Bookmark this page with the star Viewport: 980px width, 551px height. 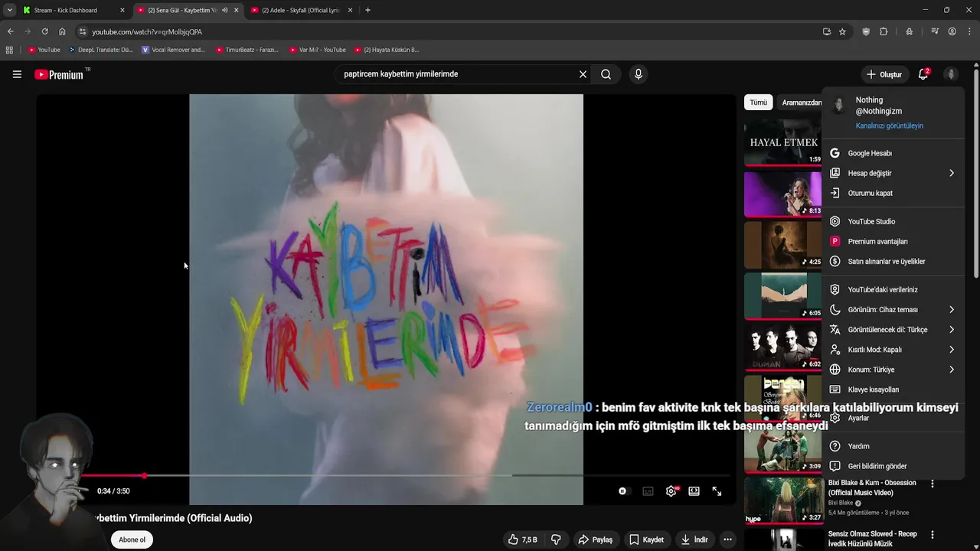(842, 31)
